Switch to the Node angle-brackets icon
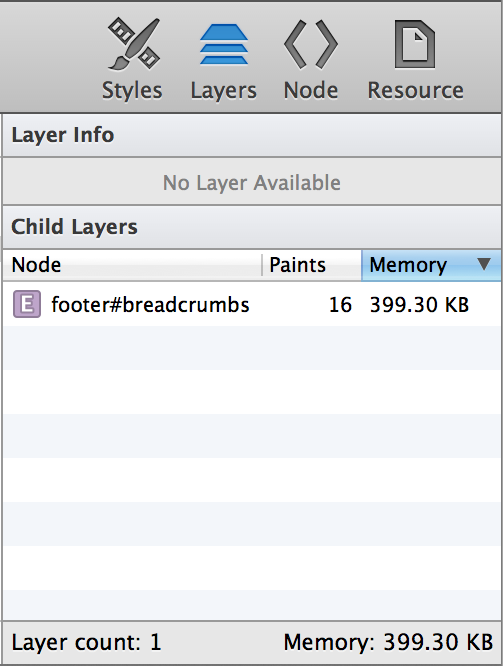The image size is (503, 666). click(311, 44)
